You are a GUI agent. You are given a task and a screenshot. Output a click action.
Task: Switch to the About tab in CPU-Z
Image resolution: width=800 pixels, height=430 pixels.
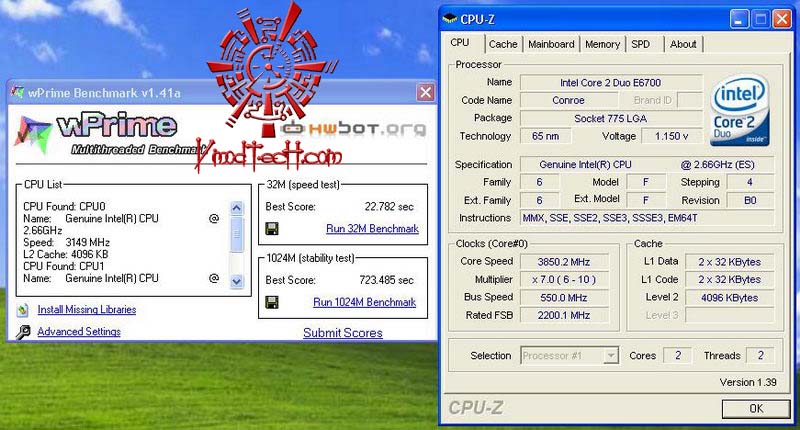tap(683, 44)
